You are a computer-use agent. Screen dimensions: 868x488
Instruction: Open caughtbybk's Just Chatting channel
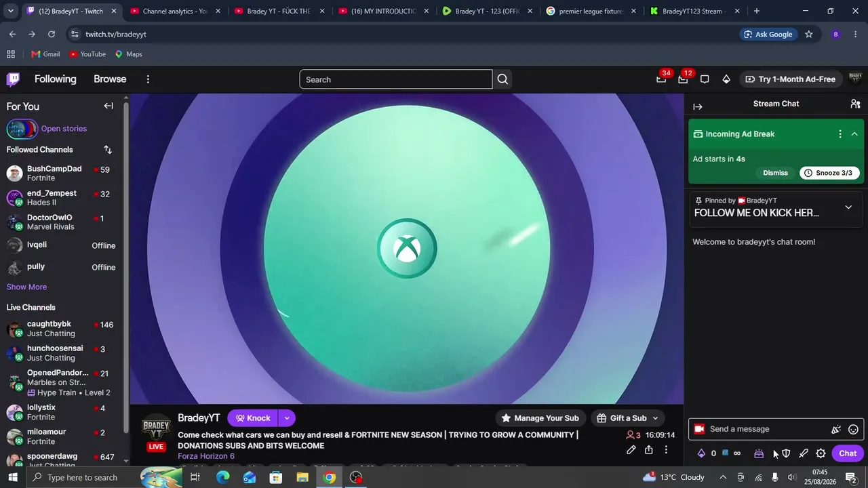61,329
